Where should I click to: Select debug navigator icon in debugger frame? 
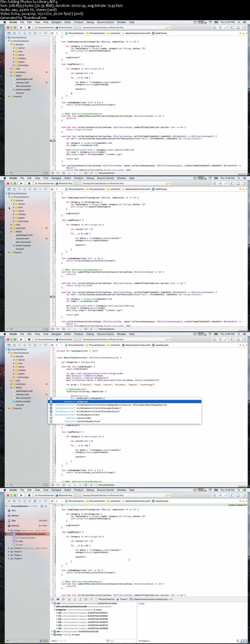pyautogui.click(x=35, y=501)
